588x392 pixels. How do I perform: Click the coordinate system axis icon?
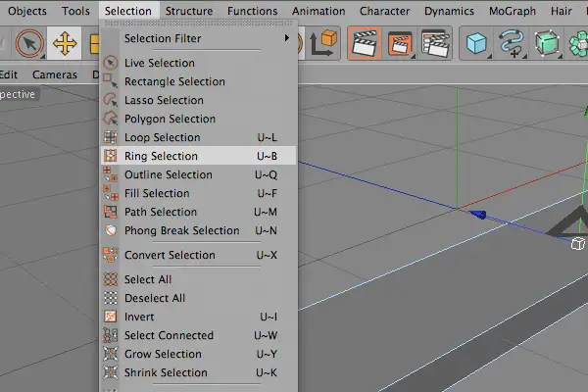tap(323, 43)
